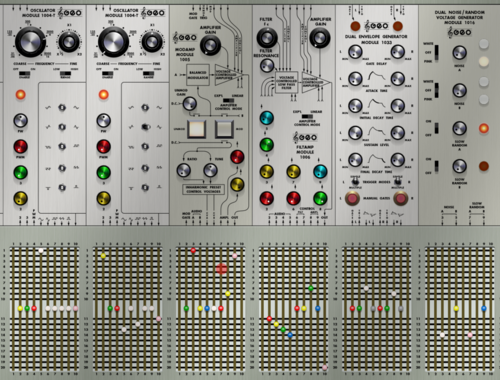500x380 pixels.
Task: Click the silver PW knob in the left Oscillator module
Action: point(21,121)
